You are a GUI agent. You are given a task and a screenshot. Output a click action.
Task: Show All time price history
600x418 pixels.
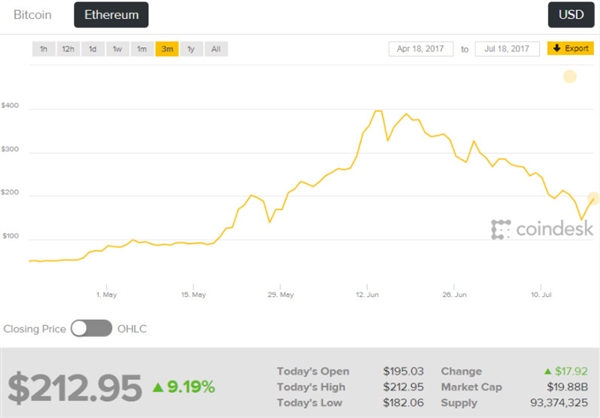coord(216,49)
